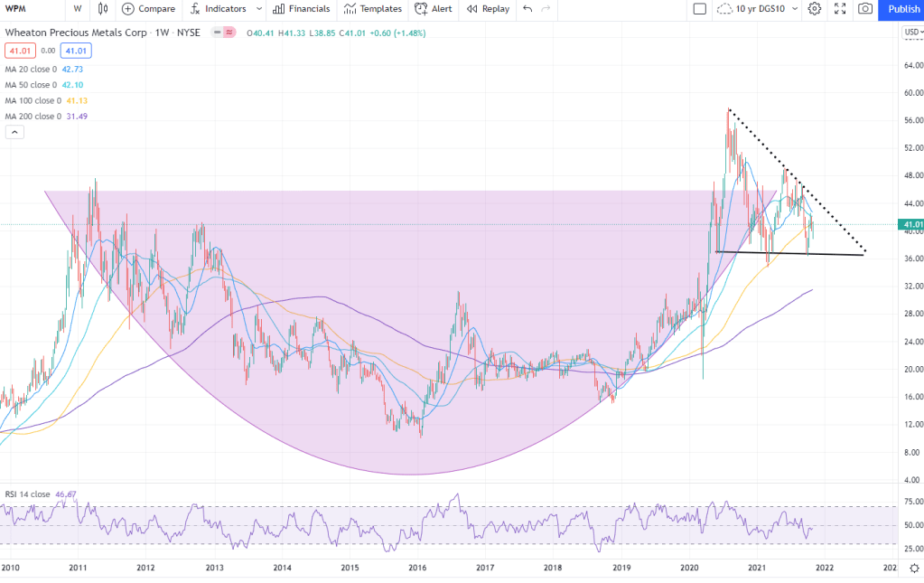
Task: Enter fullscreen mode
Action: pyautogui.click(x=840, y=9)
